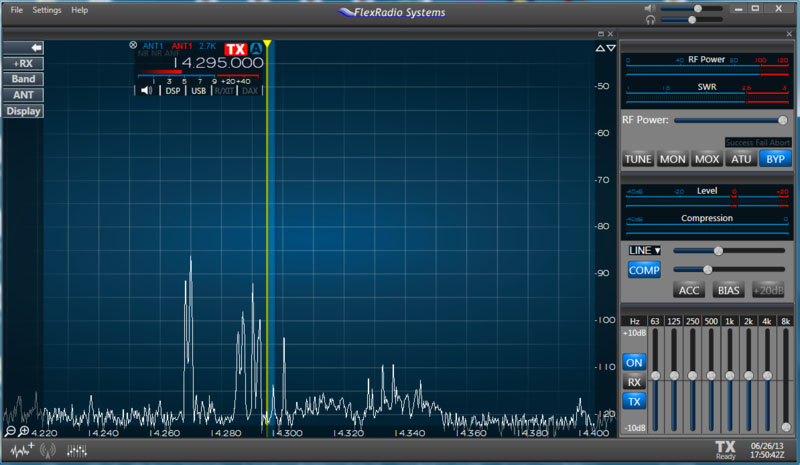The image size is (800, 465).
Task: Click the down triangle scale arrow
Action: (611, 48)
